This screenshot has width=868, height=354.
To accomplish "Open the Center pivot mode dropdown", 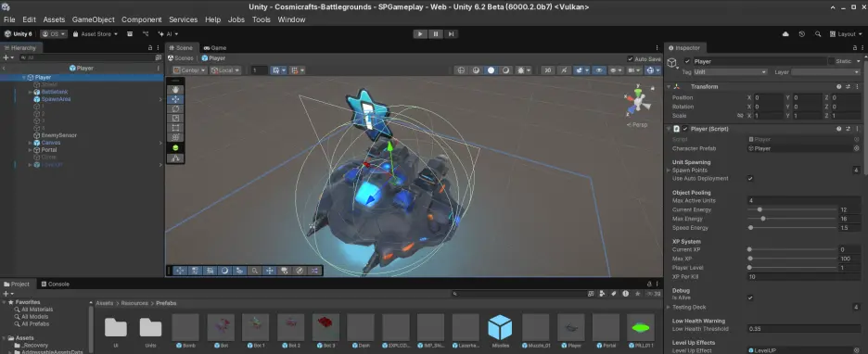I will (x=189, y=70).
